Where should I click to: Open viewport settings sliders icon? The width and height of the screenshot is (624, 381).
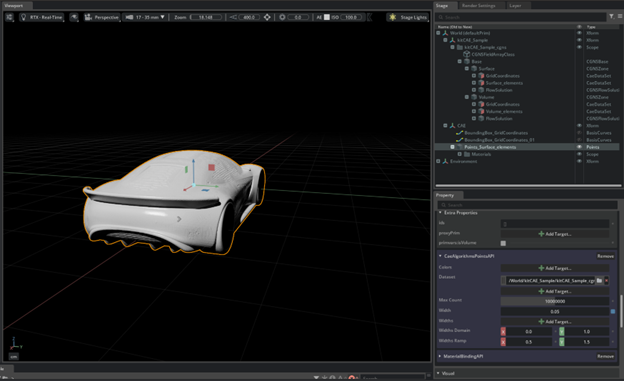10,17
